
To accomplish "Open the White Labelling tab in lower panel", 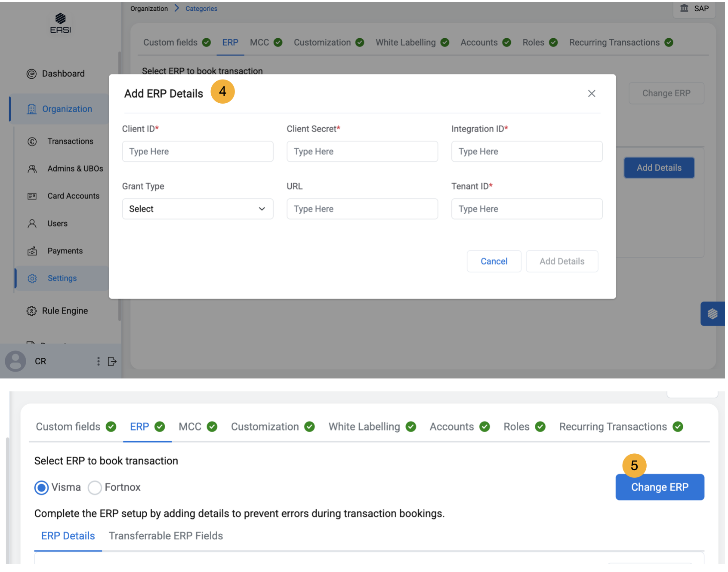I will 364,427.
